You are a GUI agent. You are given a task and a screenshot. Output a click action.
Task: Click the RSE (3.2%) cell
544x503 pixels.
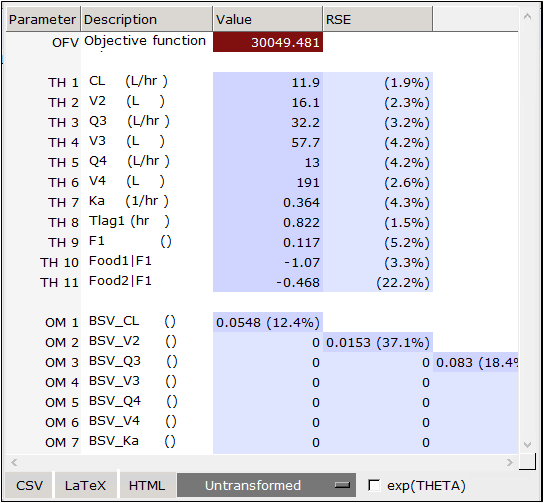pyautogui.click(x=378, y=122)
